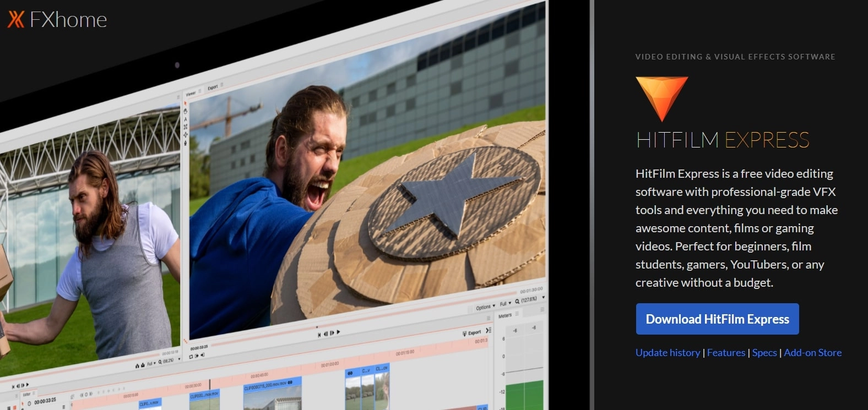This screenshot has height=410, width=868.
Task: Select the hand pan tool in Viewer
Action: tap(186, 111)
